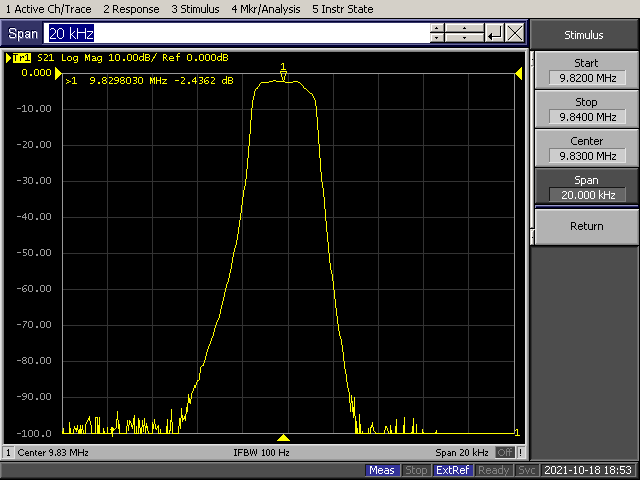
Task: Close the Span entry bar with X
Action: point(515,34)
